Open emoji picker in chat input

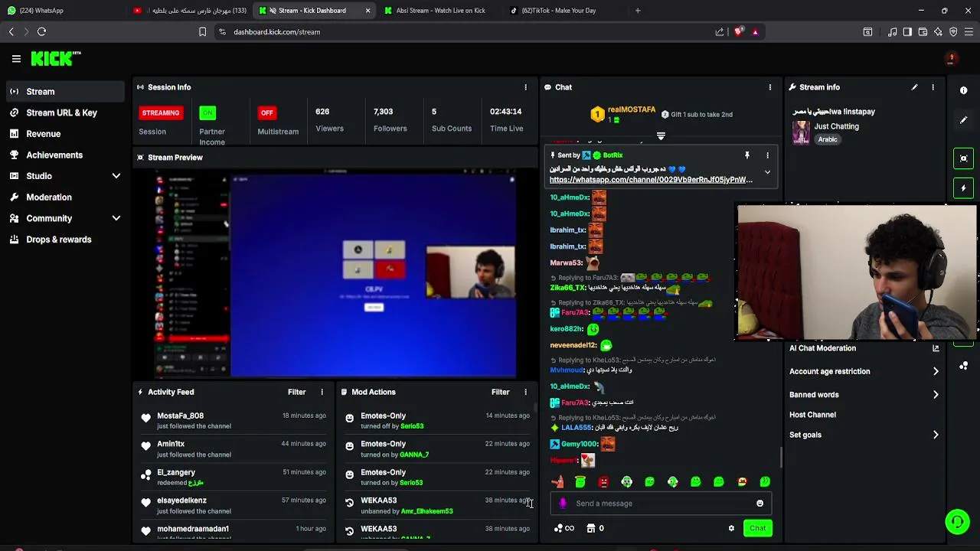759,504
